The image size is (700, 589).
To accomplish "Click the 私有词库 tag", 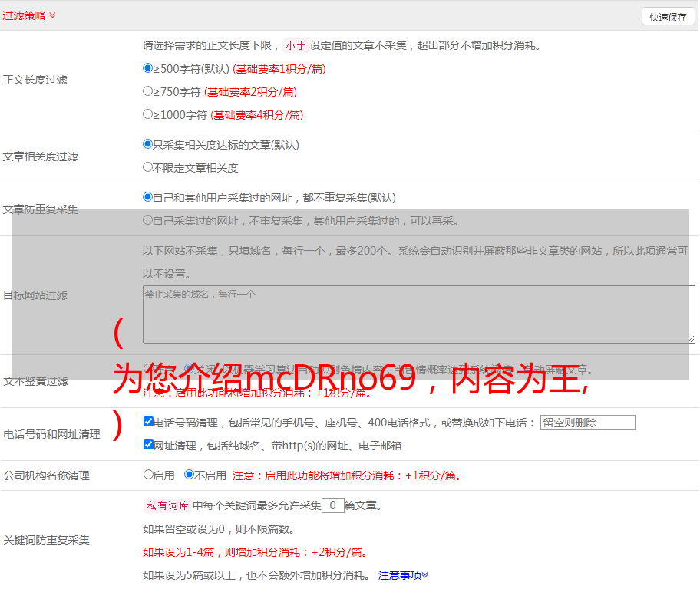I will click(168, 505).
